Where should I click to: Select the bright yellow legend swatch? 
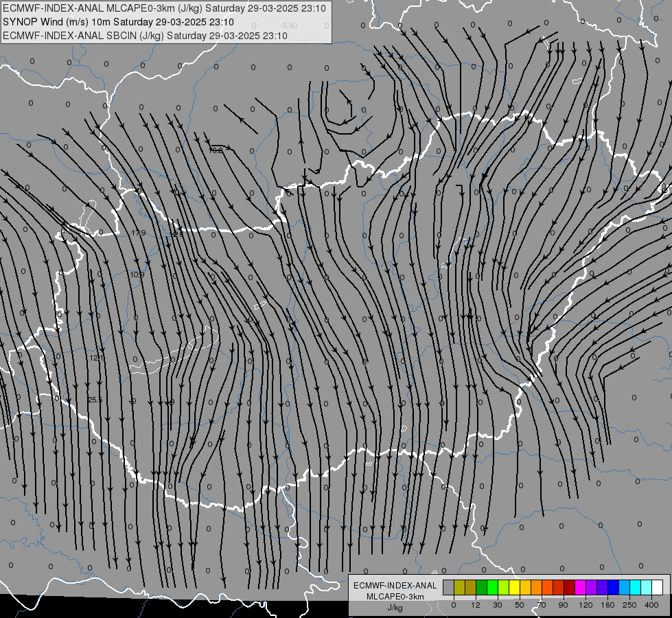point(515,587)
